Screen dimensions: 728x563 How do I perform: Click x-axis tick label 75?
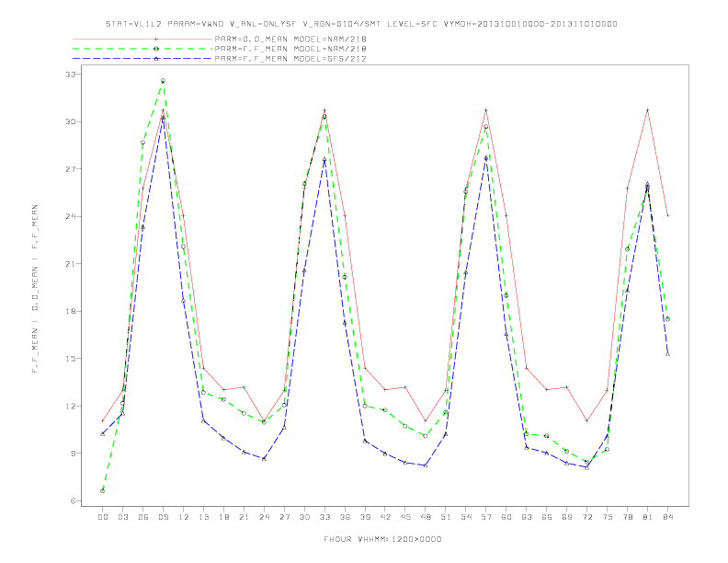608,517
